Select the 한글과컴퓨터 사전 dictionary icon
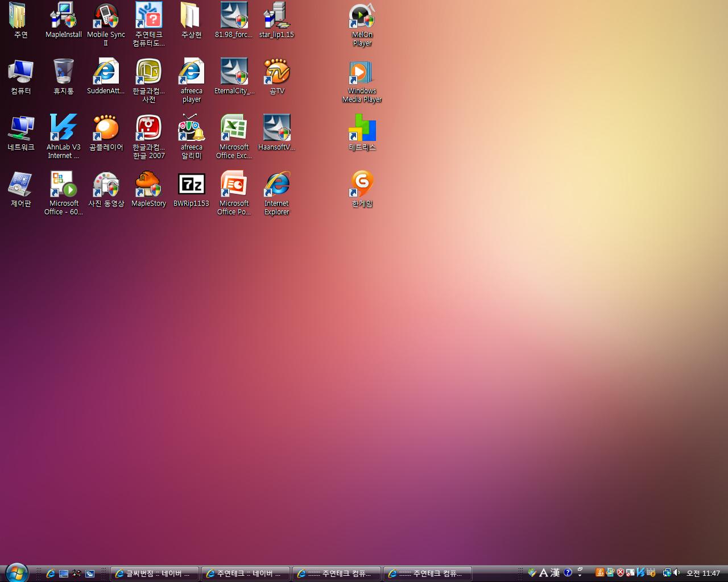Viewport: 728px width, 582px height. (148, 80)
